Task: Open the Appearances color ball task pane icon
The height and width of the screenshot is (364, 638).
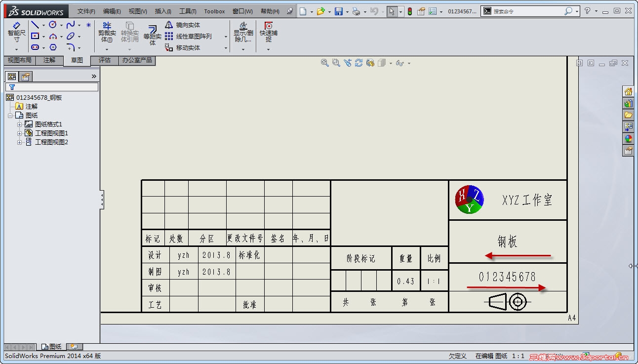Action: (628, 139)
